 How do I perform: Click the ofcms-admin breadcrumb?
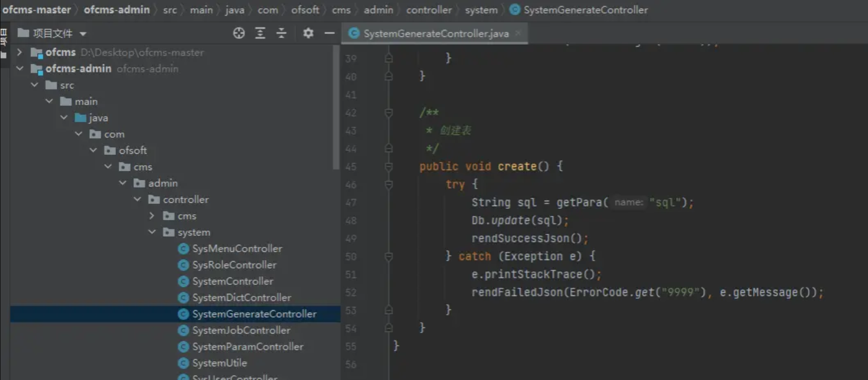tap(117, 10)
